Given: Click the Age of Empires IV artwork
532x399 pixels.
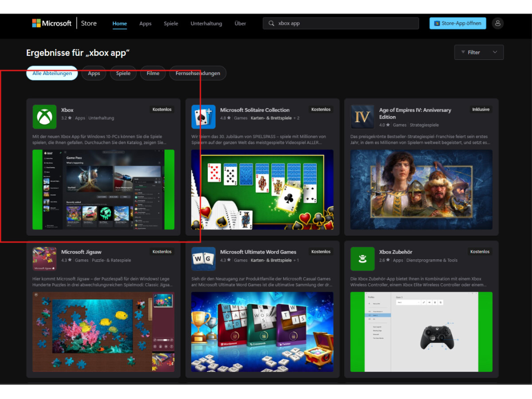Looking at the screenshot, I should tap(422, 189).
